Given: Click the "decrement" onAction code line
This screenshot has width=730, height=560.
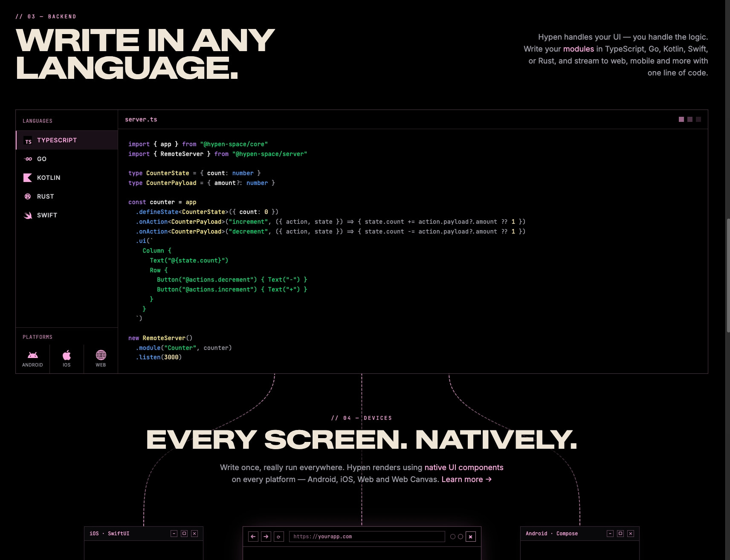Looking at the screenshot, I should (x=330, y=231).
